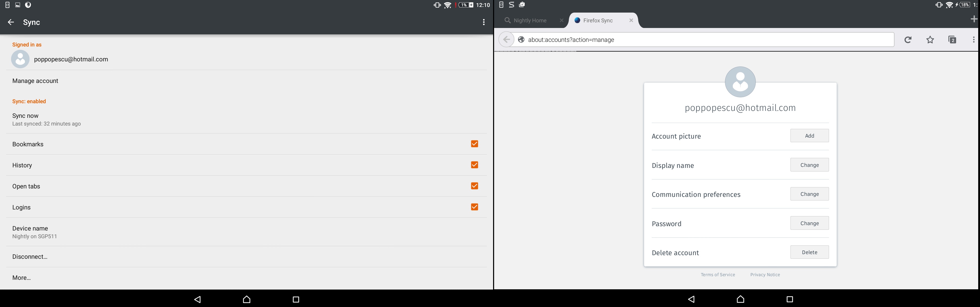Screen dimensions: 980x307
Task: Focus the about:accounts URL bar
Action: [x=704, y=40]
